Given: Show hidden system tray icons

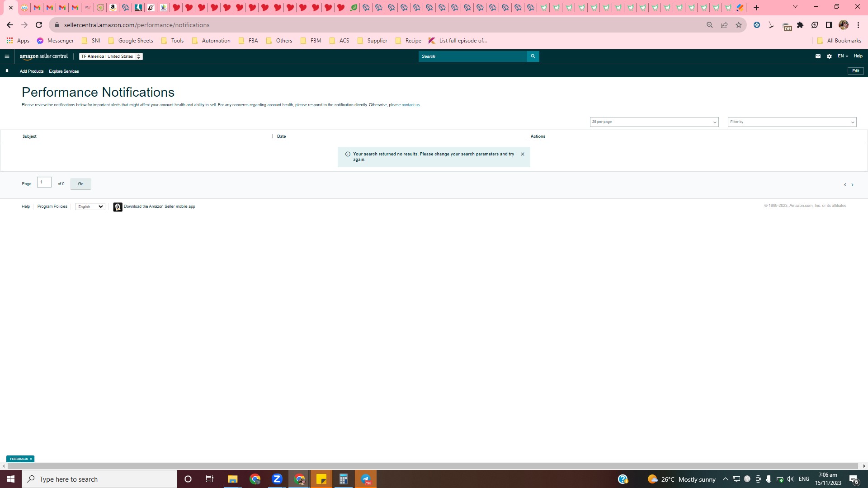Looking at the screenshot, I should 726,479.
